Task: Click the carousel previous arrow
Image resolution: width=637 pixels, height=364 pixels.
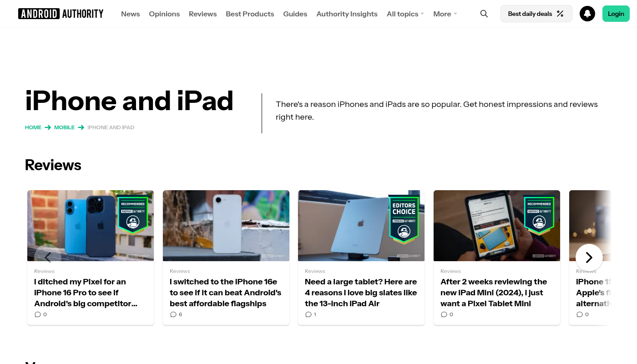Action: (48, 258)
